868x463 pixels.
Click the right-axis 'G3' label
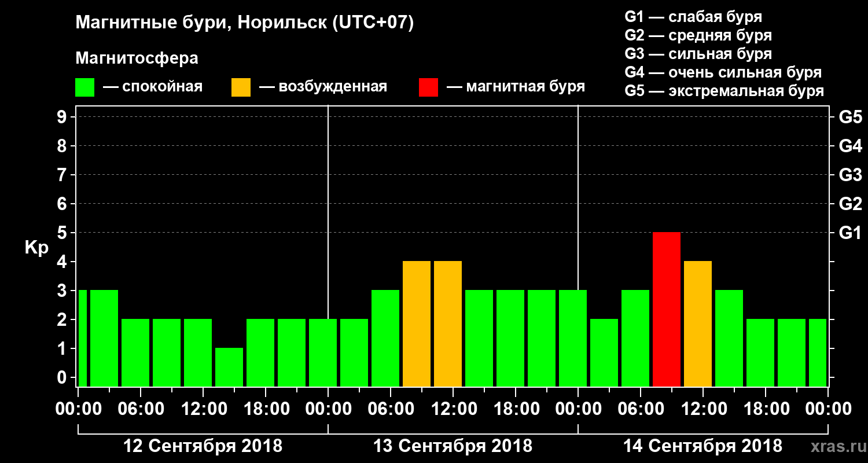tap(850, 175)
